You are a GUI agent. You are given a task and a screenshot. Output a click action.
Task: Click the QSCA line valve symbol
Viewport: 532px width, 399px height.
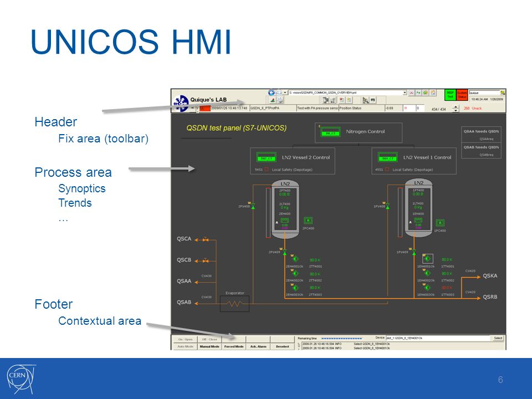[205, 239]
